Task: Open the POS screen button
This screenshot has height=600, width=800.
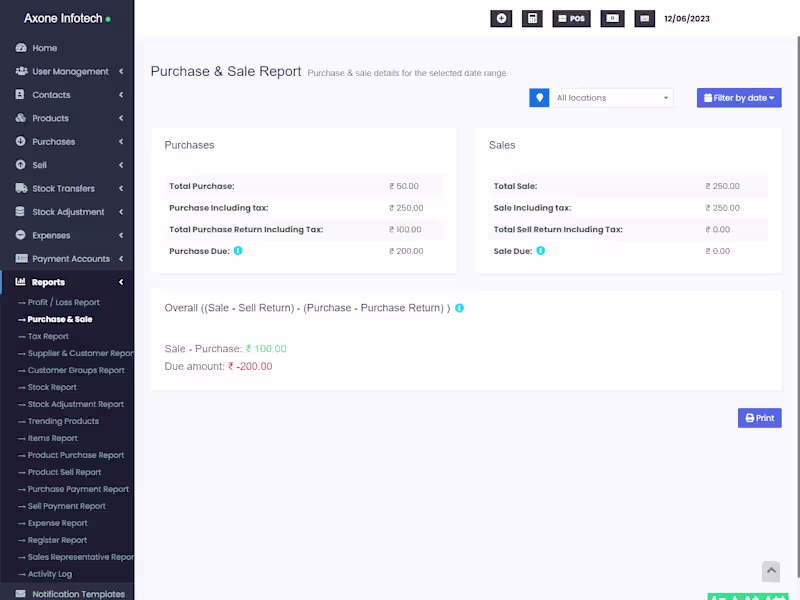Action: click(571, 18)
